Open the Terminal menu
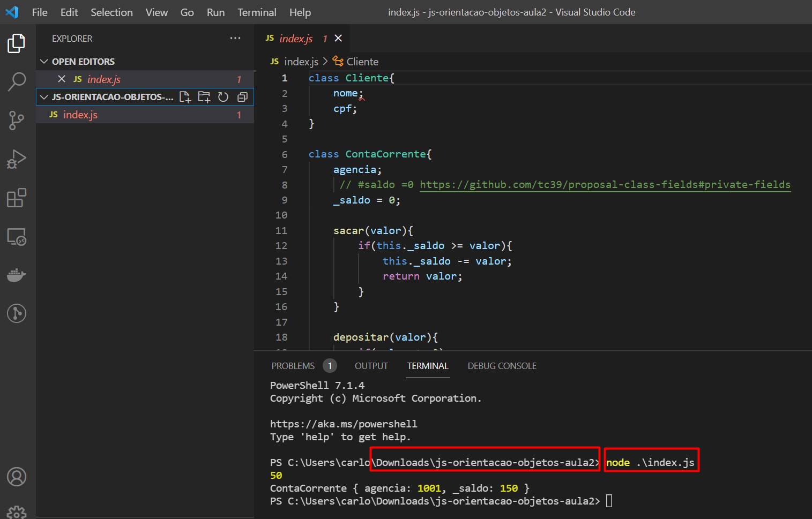 point(257,12)
